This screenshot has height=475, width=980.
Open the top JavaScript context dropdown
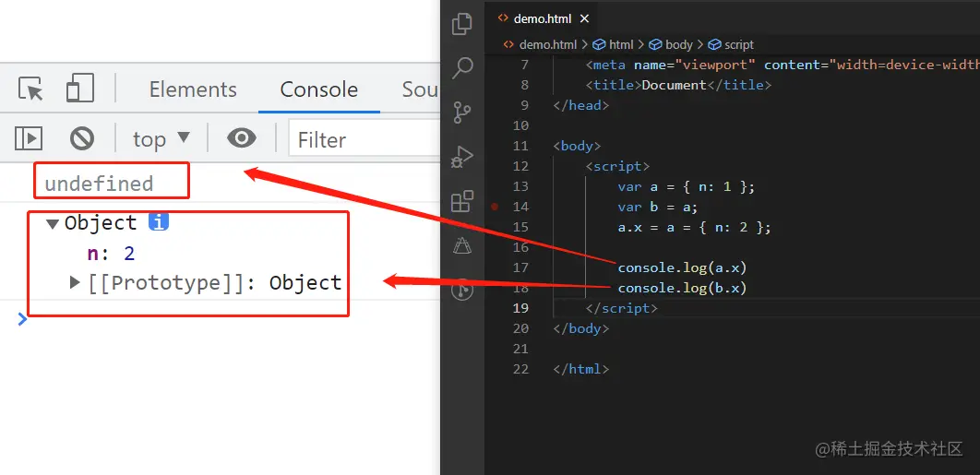pos(161,138)
